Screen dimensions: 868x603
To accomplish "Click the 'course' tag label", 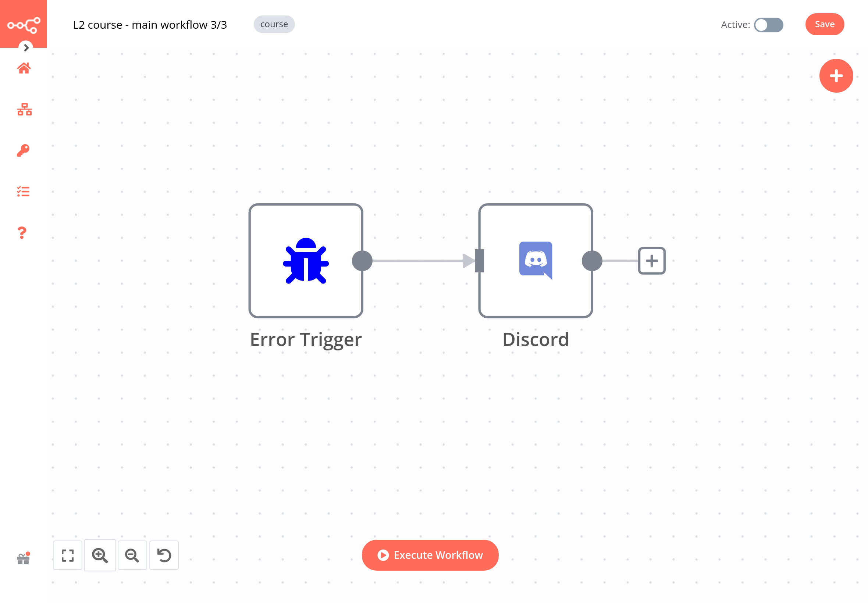I will coord(274,25).
